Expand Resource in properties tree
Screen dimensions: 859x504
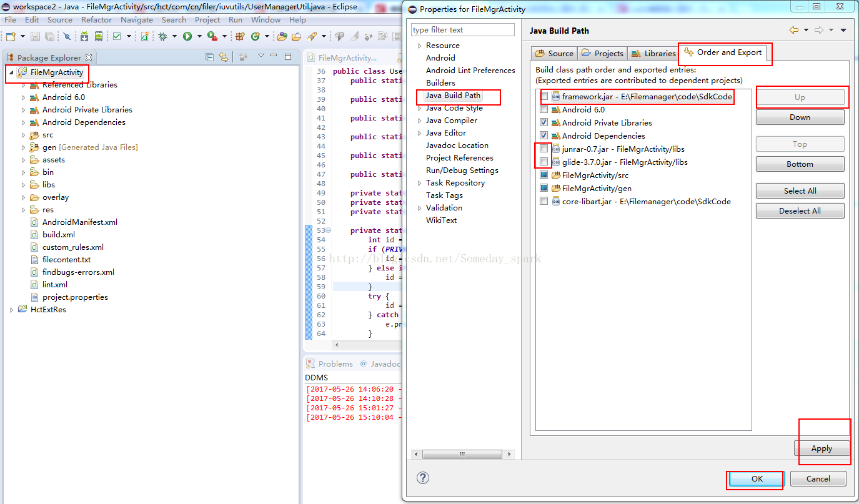click(420, 46)
